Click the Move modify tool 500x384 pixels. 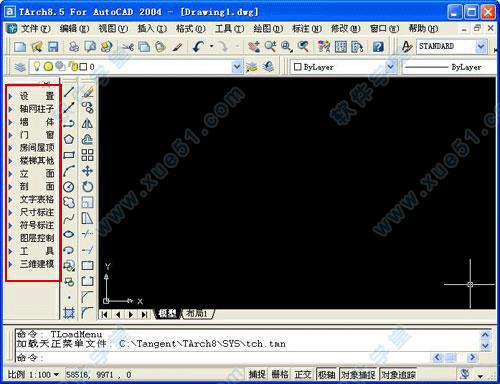87,171
